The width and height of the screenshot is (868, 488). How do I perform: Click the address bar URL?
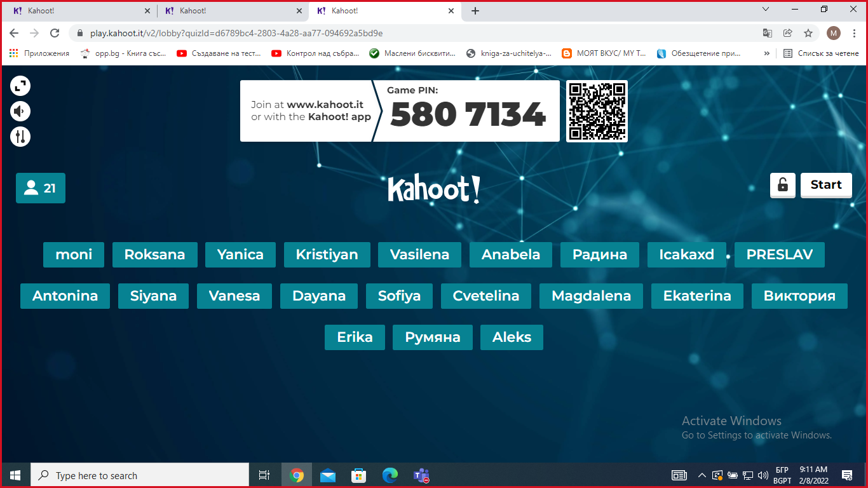(x=236, y=33)
